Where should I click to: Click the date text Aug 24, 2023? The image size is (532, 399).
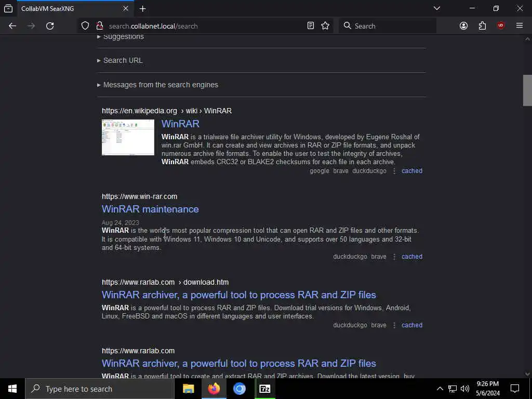(121, 223)
